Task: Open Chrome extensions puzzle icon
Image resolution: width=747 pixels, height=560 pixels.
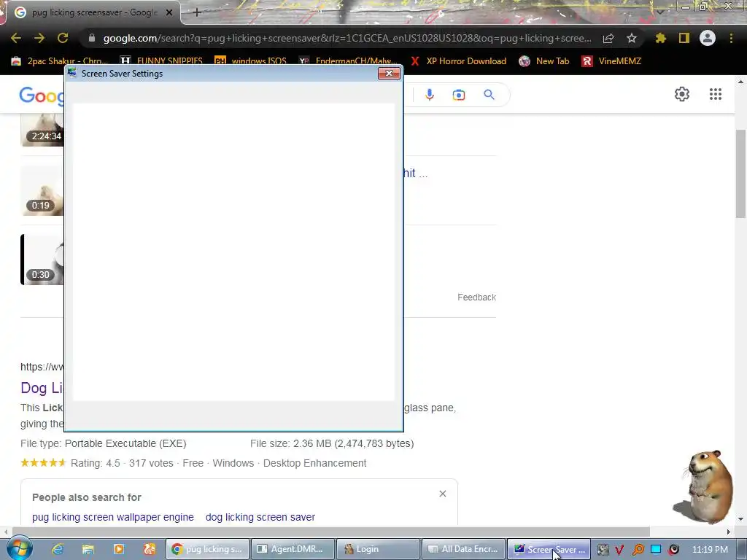Action: 661,38
